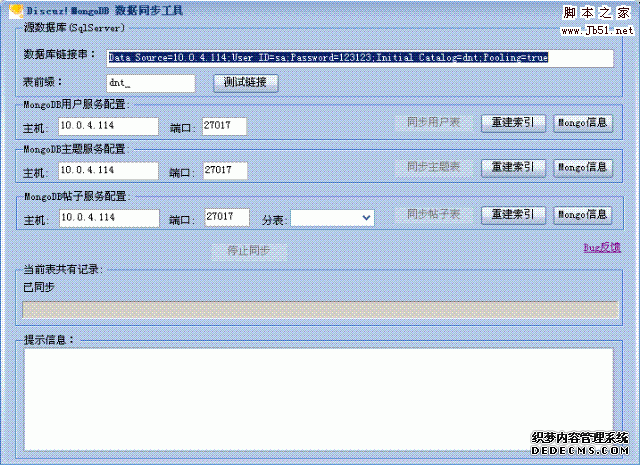Click 重建索引 in the user service section
Image resolution: width=640 pixels, height=465 pixels.
click(513, 123)
